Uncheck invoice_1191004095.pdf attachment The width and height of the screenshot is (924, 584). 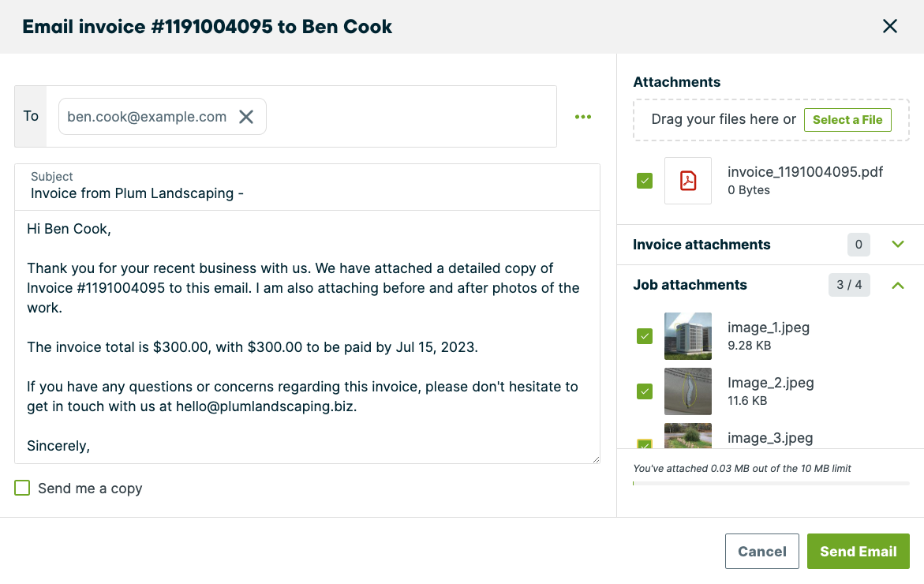coord(645,180)
